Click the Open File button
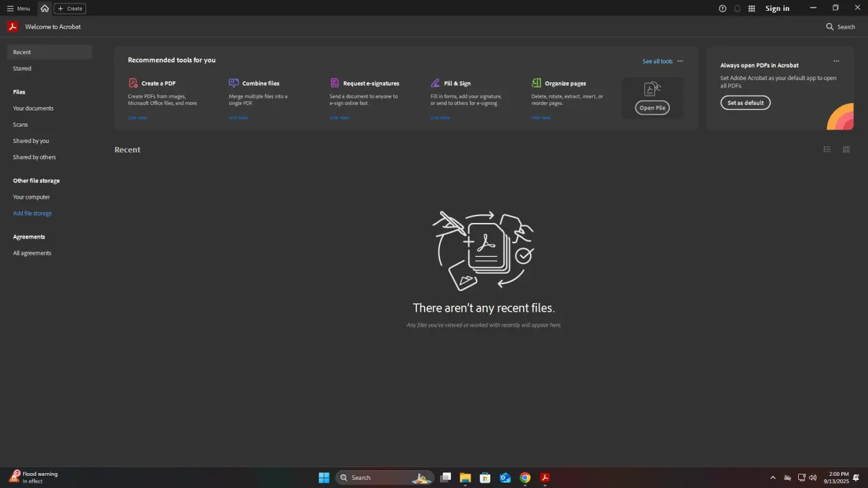The height and width of the screenshot is (488, 868). [x=652, y=108]
